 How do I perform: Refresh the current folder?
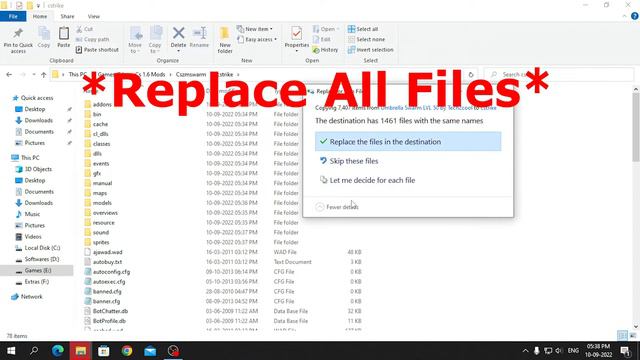point(471,75)
